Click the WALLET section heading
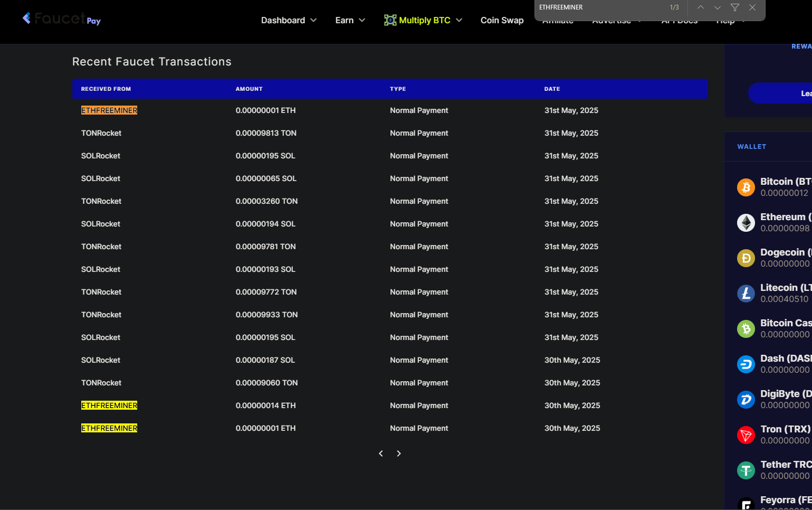This screenshot has height=510, width=812. [x=751, y=147]
